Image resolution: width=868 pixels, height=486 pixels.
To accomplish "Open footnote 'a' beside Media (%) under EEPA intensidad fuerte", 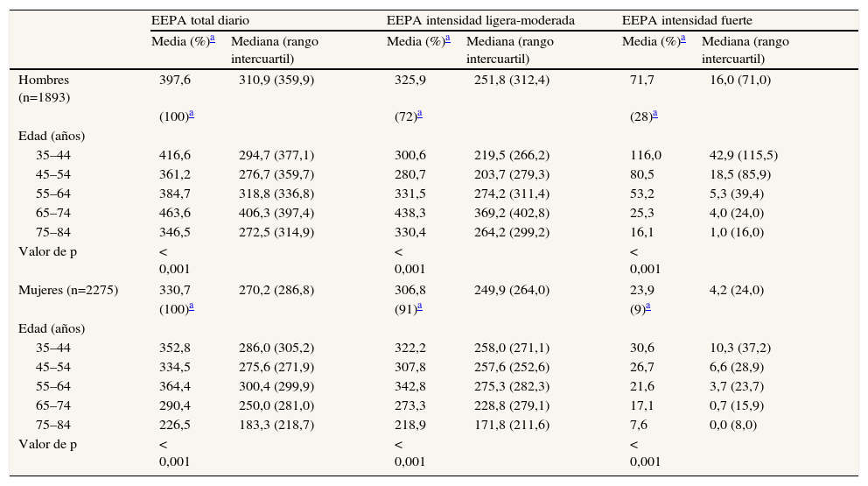I will tap(682, 39).
